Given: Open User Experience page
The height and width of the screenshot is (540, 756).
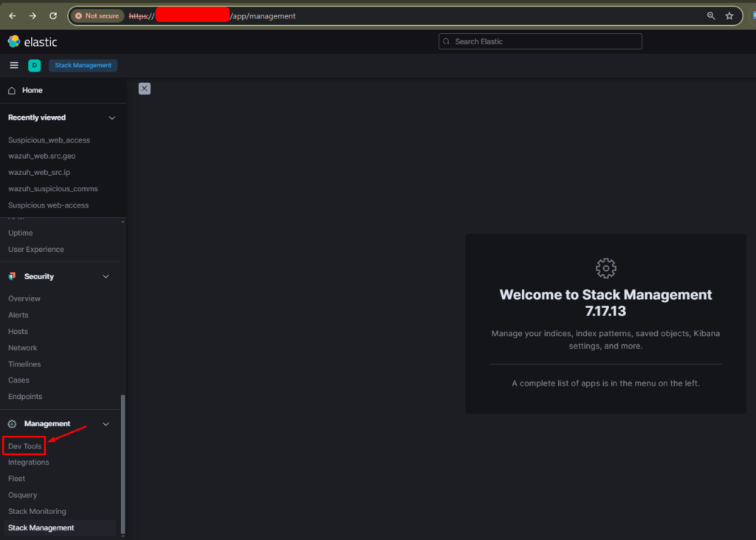Looking at the screenshot, I should (35, 249).
